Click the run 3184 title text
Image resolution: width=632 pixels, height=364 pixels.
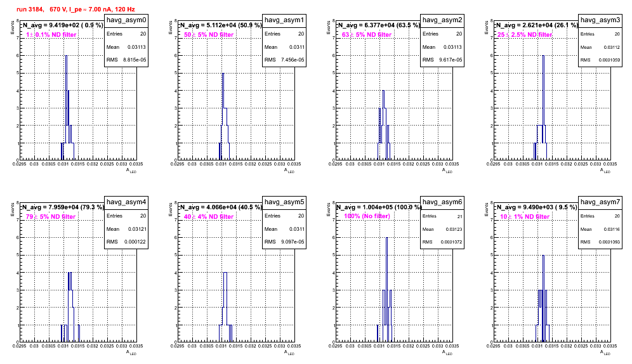(76, 10)
